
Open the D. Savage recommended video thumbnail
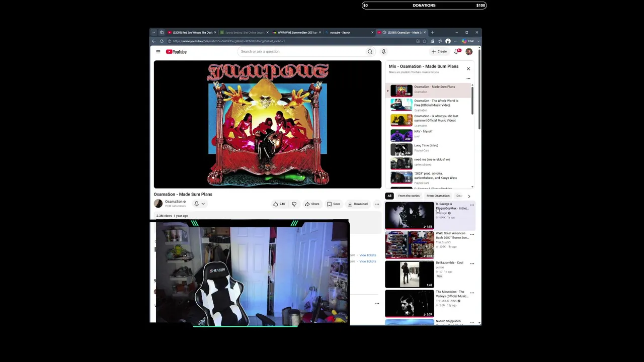pyautogui.click(x=410, y=215)
